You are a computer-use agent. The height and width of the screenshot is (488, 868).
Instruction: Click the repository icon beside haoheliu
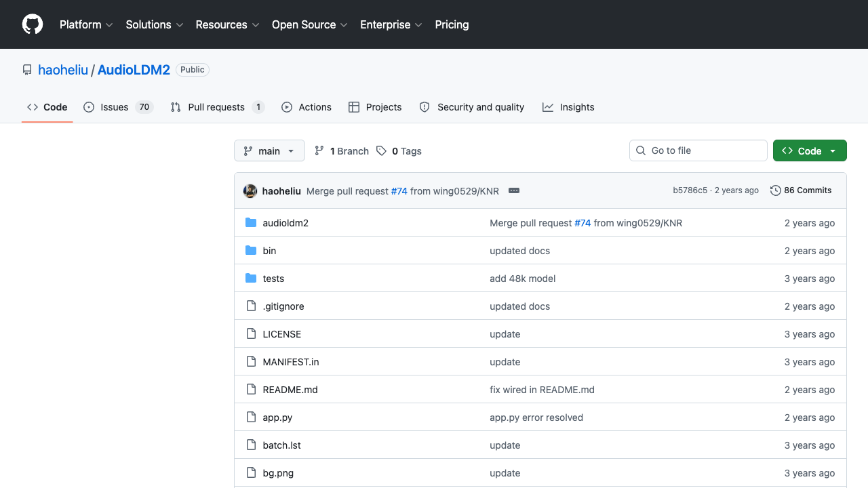point(27,70)
